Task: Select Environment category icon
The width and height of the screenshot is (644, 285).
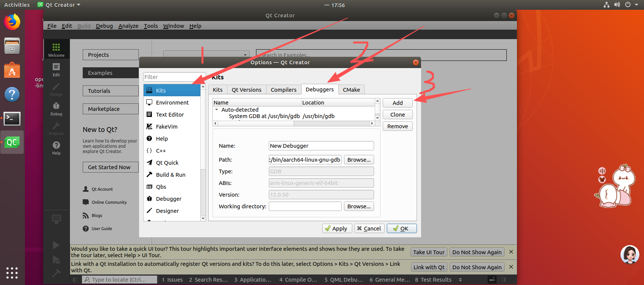Action: tap(149, 102)
